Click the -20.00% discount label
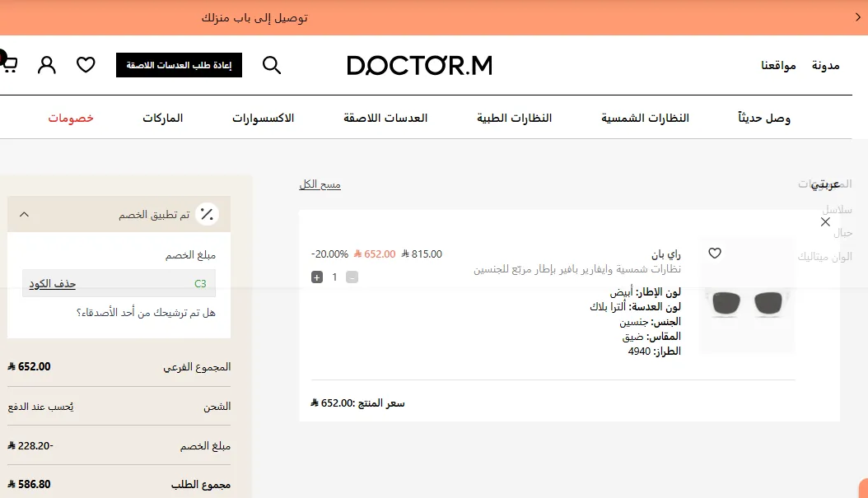Image resolution: width=868 pixels, height=498 pixels. click(330, 254)
